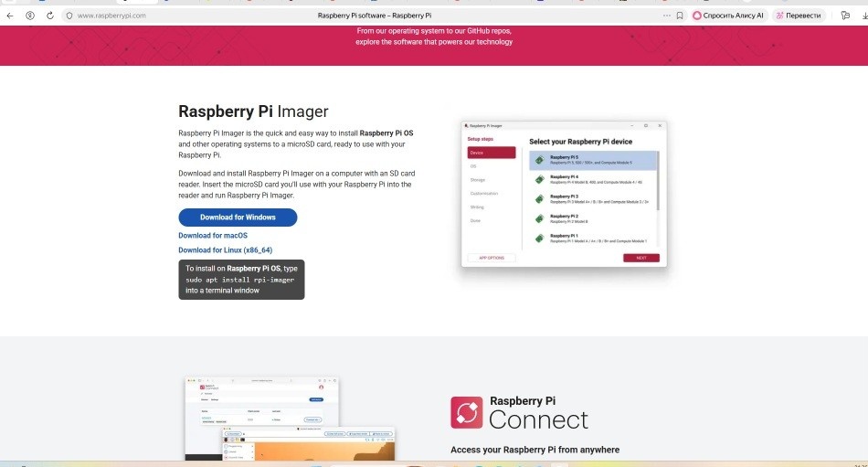Select Raspberry Pi 5 row in Imager screenshot
The width and height of the screenshot is (868, 467).
click(x=592, y=160)
